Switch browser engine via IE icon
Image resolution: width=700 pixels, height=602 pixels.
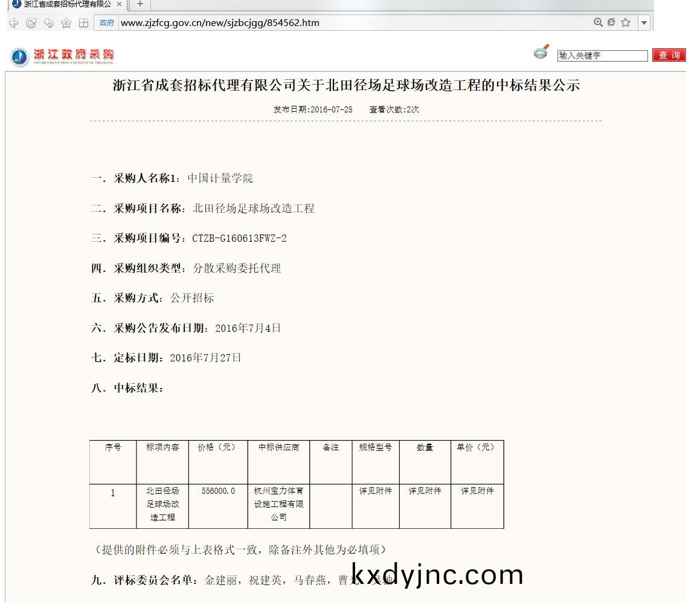(611, 22)
